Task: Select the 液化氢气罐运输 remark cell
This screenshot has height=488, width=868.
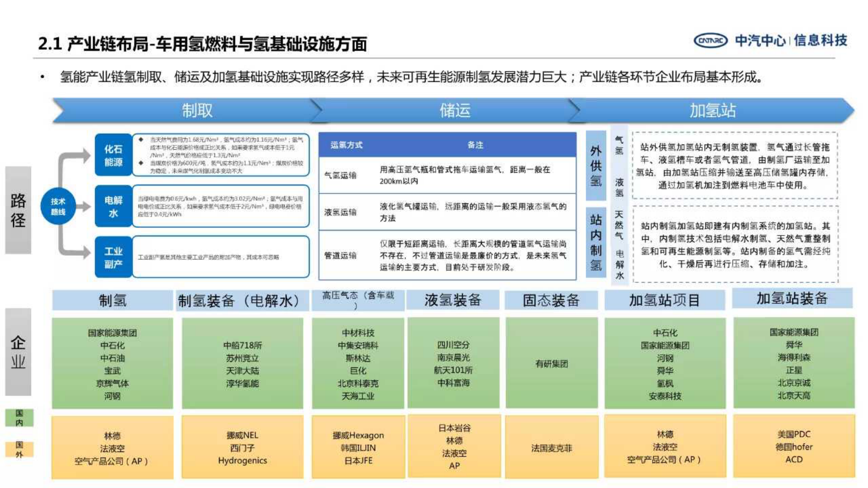Action: tap(473, 212)
